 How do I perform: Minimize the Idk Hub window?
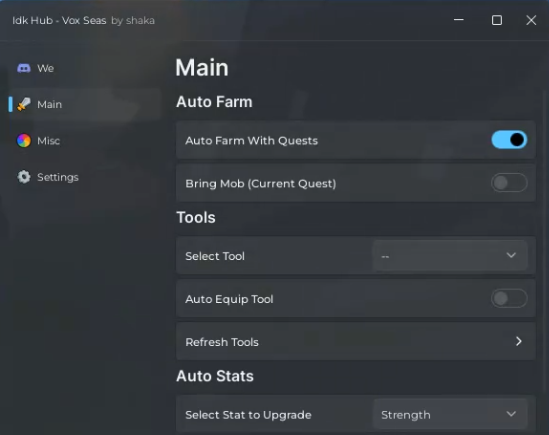(x=459, y=20)
